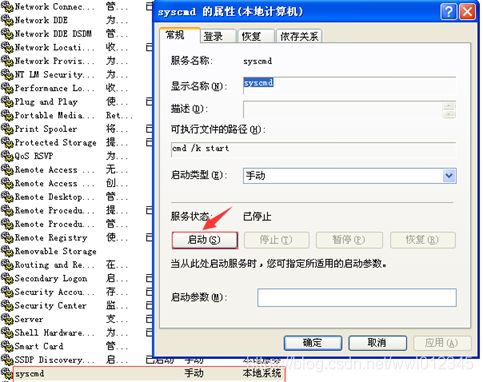Select the Plug and Play service name
The height and width of the screenshot is (382, 483).
46,102
